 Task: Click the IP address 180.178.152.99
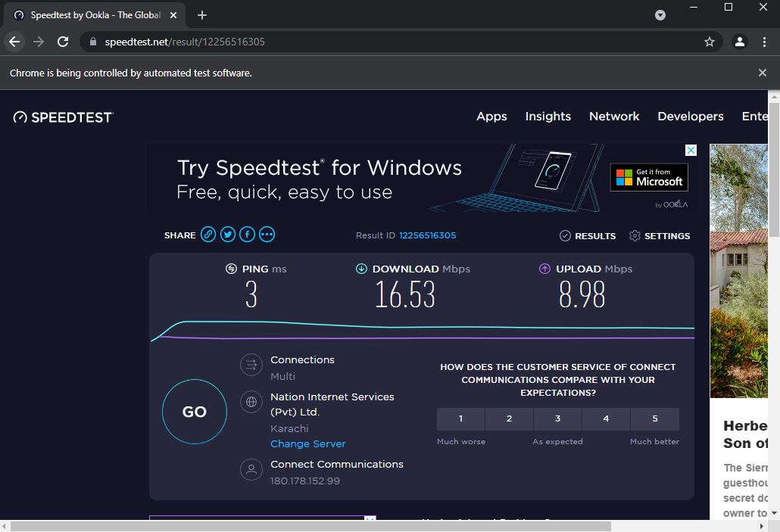pos(305,481)
